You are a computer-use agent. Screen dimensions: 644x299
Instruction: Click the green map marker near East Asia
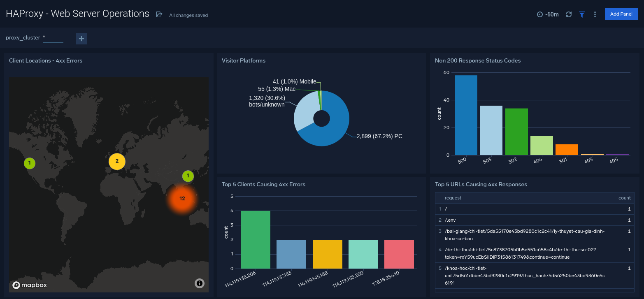point(188,176)
